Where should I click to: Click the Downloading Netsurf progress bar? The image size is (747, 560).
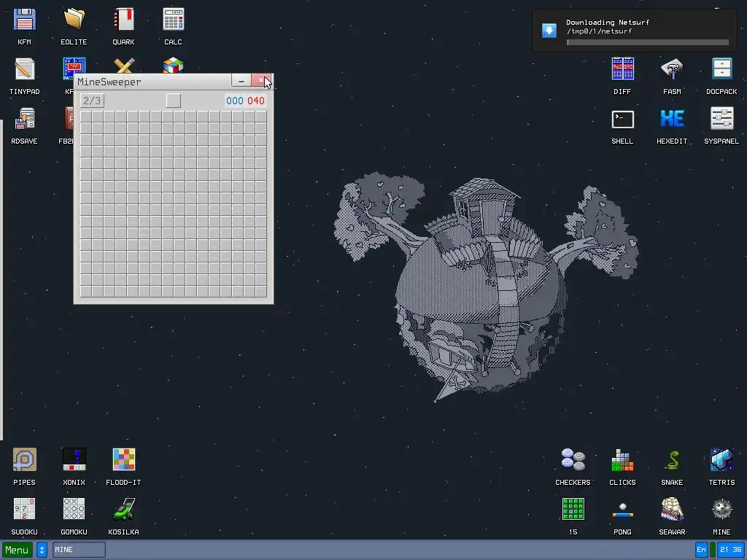click(648, 42)
